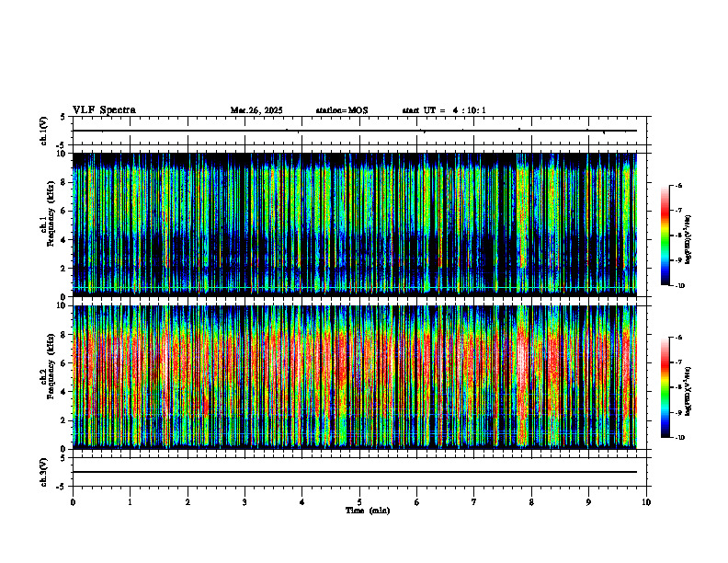The height and width of the screenshot is (563, 728).
Task: Click inside the ch.2 spectrogram panel
Action: click(355, 377)
